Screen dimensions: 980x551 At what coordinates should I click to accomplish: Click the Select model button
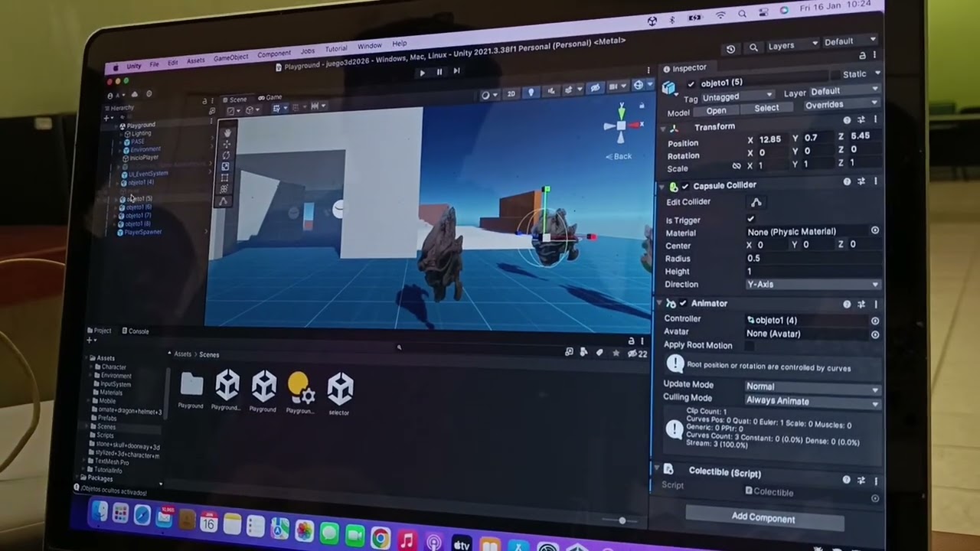766,108
